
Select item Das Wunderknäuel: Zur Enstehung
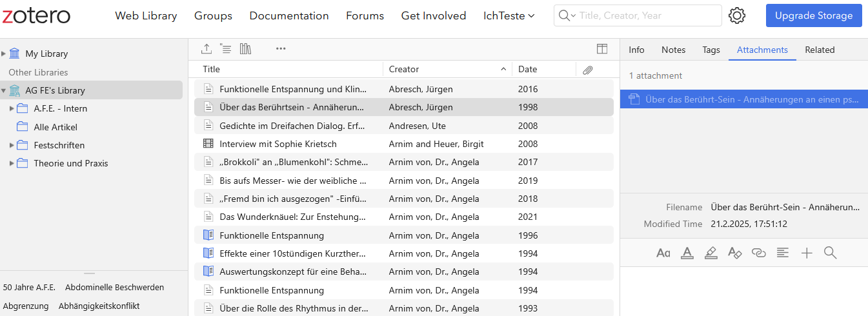[x=404, y=217]
